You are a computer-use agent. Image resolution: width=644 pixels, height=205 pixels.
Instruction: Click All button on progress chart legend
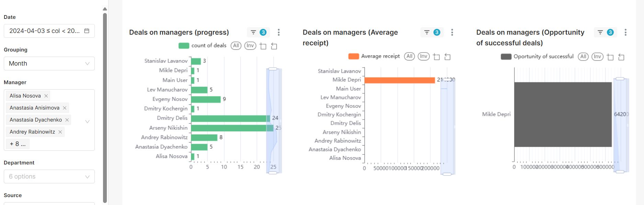(236, 46)
